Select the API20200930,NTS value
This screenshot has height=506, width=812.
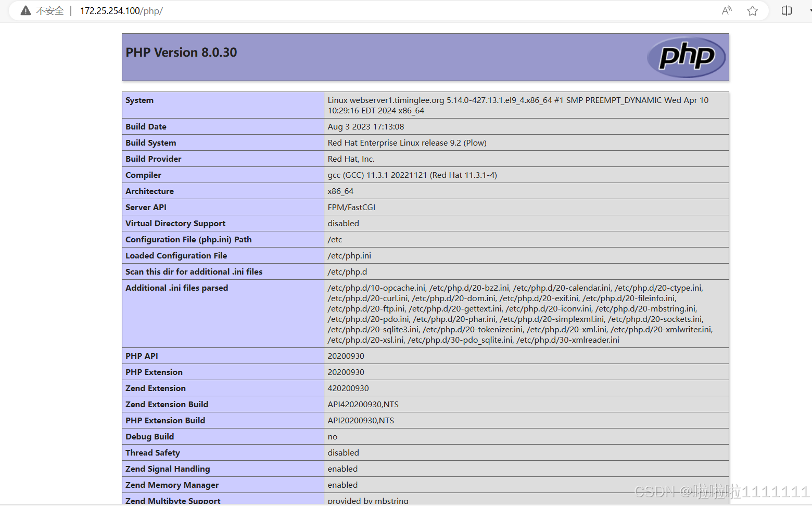(361, 421)
